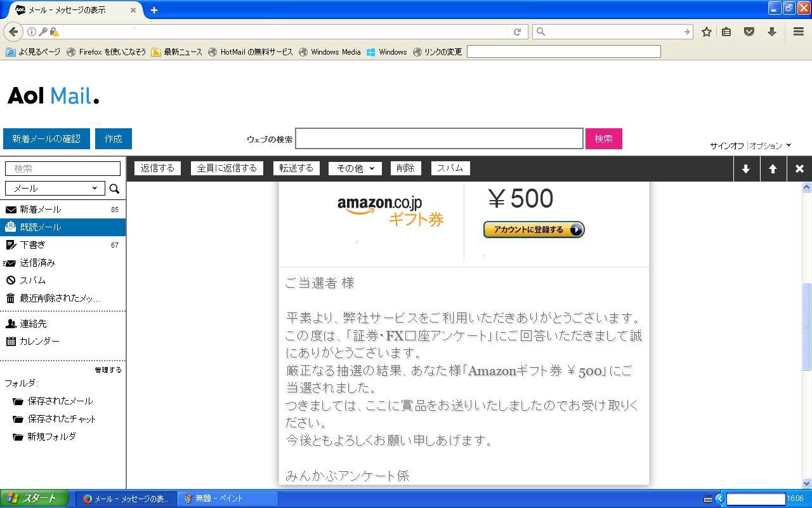This screenshot has width=812, height=508.
Task: Open よく見るページ bookmark
Action: tap(33, 52)
